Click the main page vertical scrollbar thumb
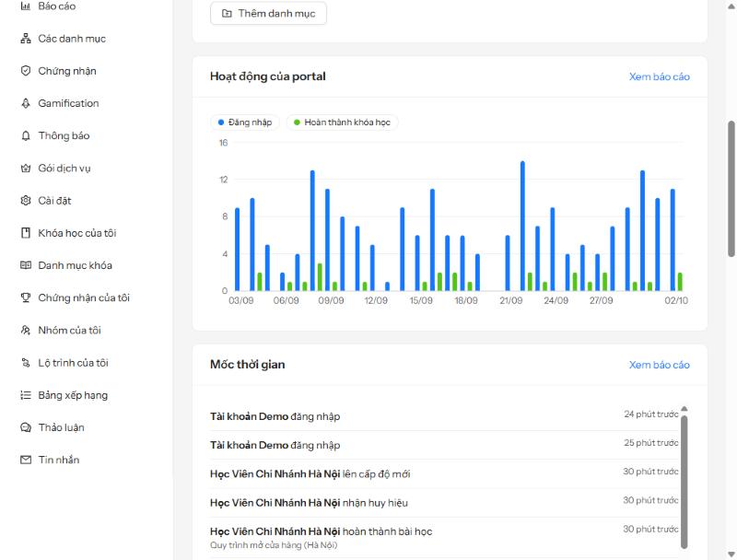The image size is (737, 560). (731, 189)
